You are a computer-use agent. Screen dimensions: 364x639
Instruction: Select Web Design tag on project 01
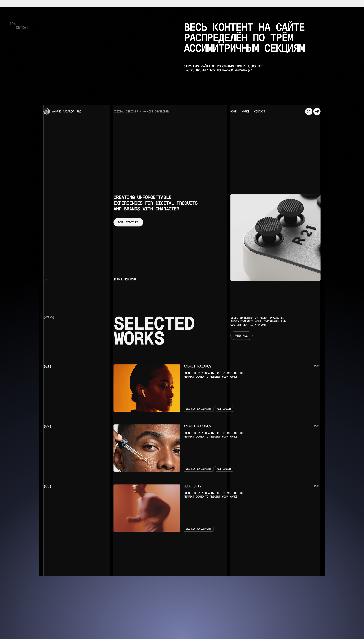point(224,409)
